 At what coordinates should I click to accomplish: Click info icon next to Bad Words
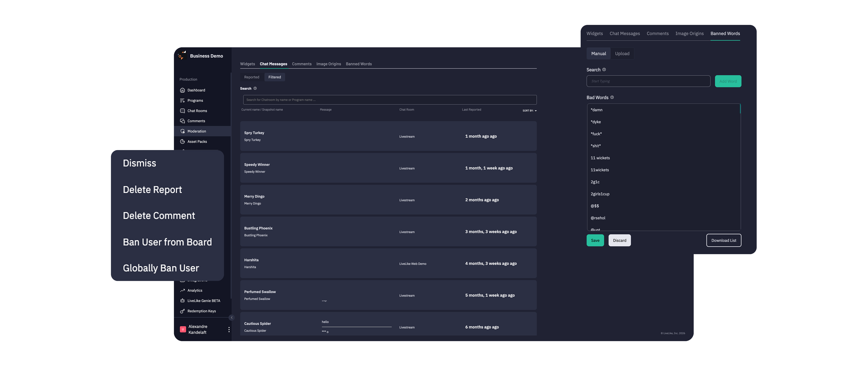pos(612,97)
